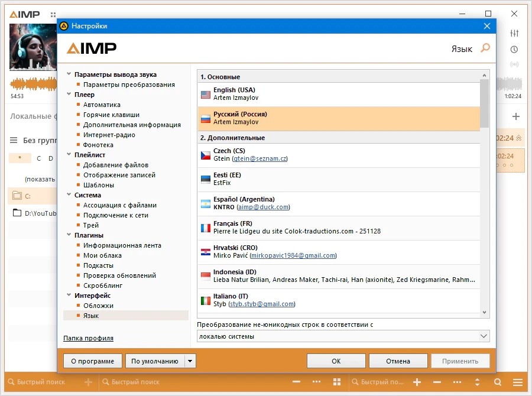Viewport: 532px width, 396px height.
Task: Collapse the Плеер tree section
Action: pyautogui.click(x=69, y=94)
